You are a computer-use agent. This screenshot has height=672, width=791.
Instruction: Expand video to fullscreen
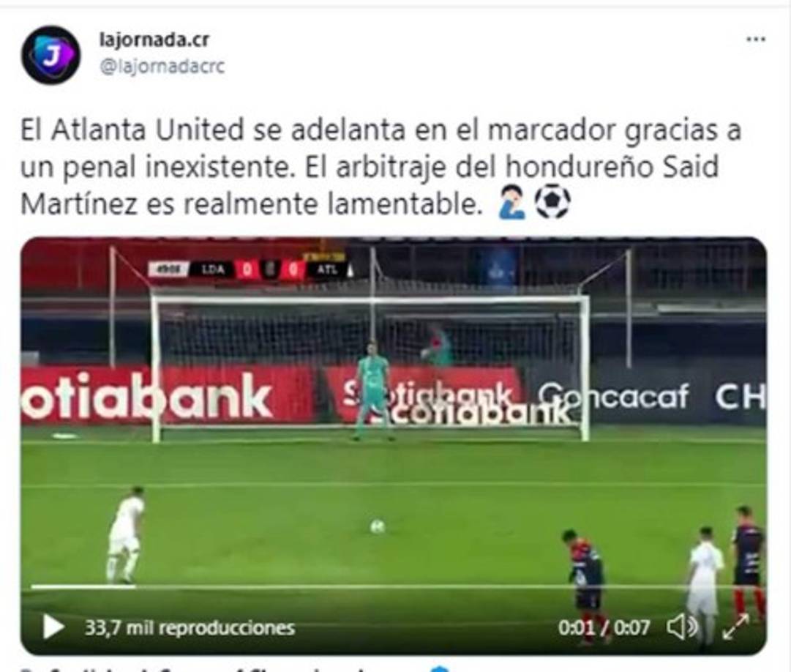[x=735, y=627]
